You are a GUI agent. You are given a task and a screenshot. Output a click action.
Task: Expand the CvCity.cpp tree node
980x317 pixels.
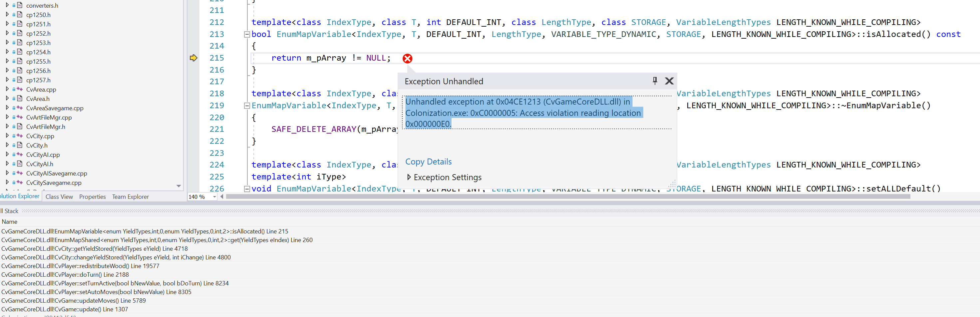pyautogui.click(x=7, y=136)
